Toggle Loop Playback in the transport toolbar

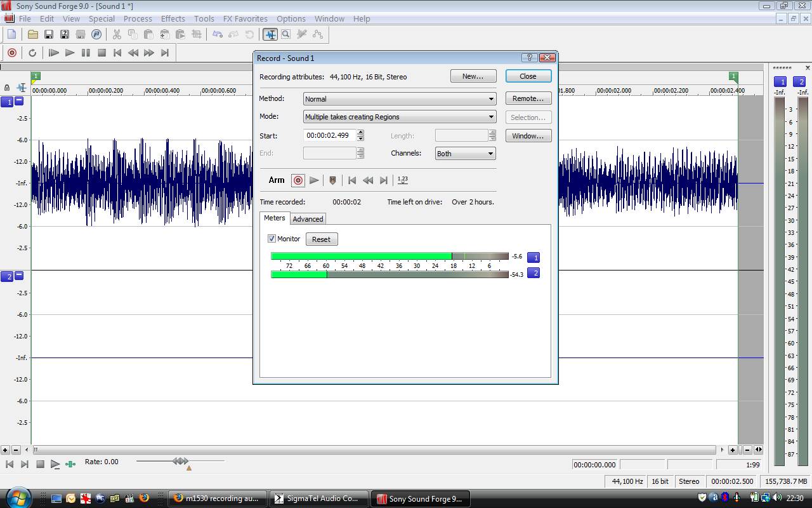click(32, 53)
